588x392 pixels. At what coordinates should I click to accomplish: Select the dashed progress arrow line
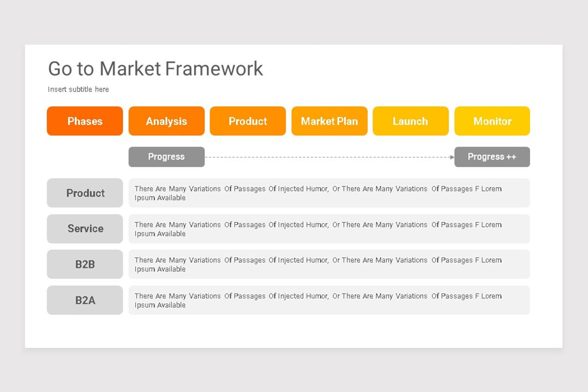point(329,157)
